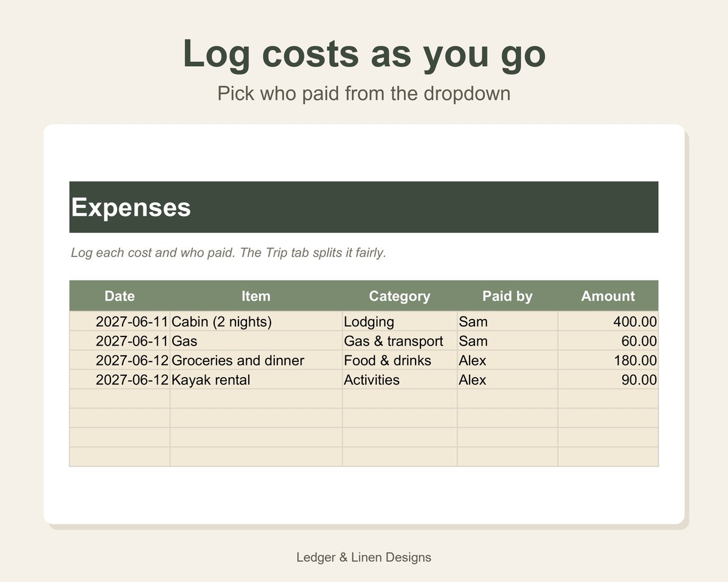The width and height of the screenshot is (728, 582).
Task: Click the Gas & transport category cell
Action: [400, 341]
